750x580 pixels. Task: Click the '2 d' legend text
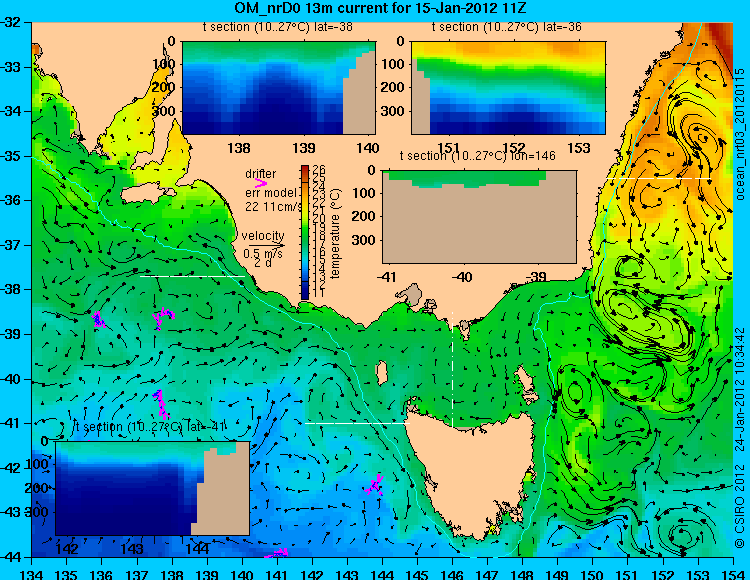pyautogui.click(x=263, y=262)
